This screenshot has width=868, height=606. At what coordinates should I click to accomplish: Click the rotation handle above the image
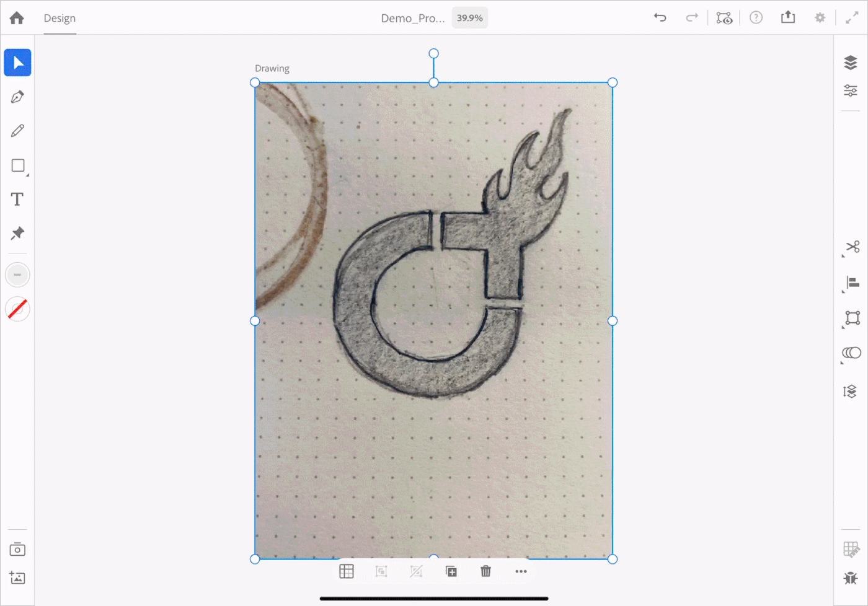[x=434, y=54]
